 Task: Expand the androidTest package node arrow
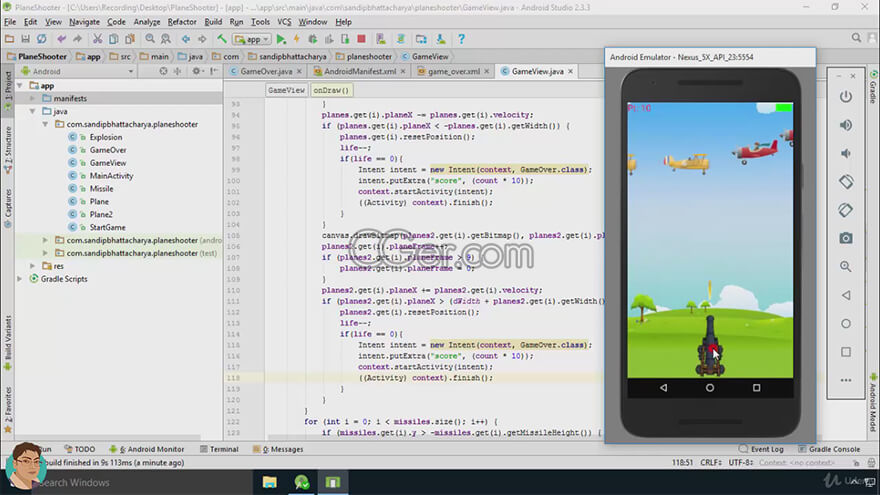coord(45,240)
